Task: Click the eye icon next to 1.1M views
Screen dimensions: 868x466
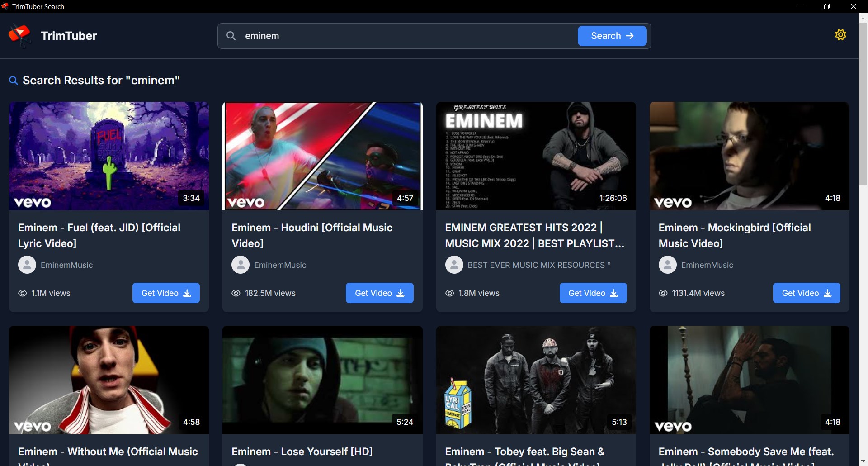Action: [x=23, y=293]
